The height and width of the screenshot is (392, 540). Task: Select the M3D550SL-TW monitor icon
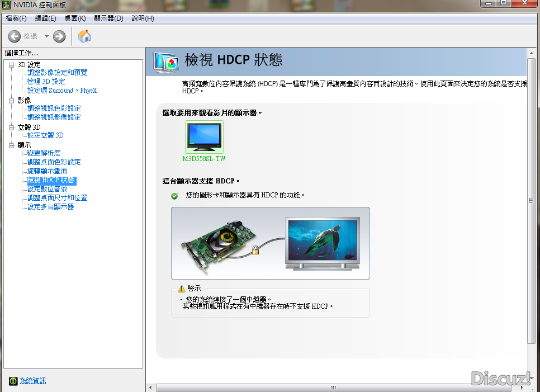204,137
